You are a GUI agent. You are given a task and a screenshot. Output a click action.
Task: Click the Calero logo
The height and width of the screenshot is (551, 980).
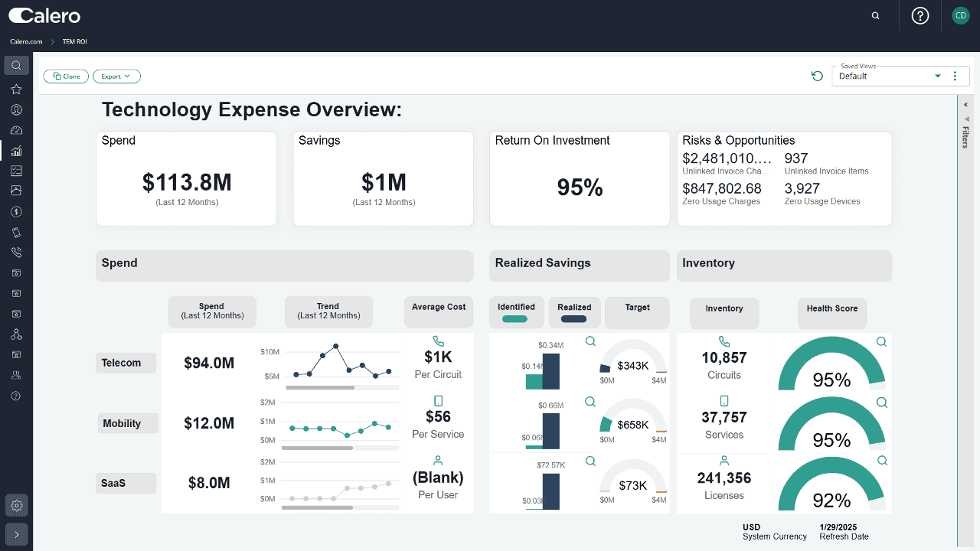pos(44,15)
